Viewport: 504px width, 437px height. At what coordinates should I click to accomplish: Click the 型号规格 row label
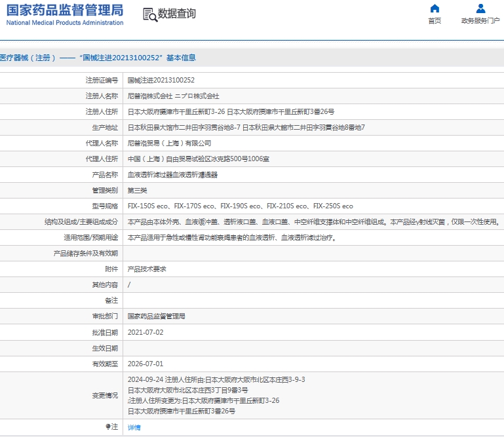coord(105,206)
